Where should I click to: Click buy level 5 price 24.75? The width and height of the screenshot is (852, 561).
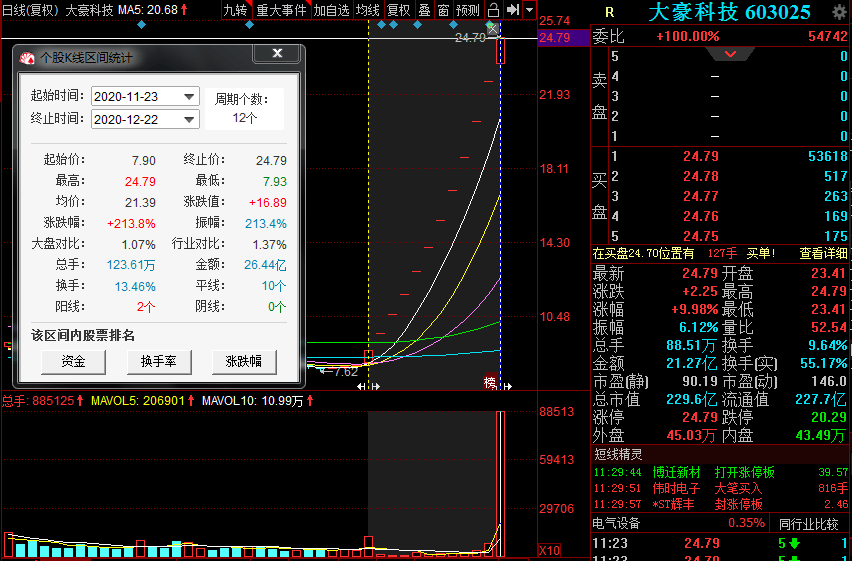700,236
